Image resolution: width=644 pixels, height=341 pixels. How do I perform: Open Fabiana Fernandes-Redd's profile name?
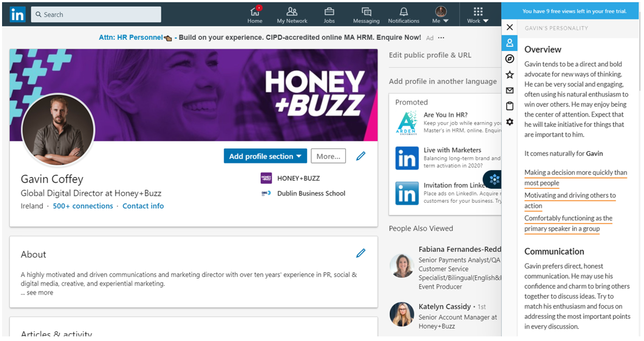[460, 249]
